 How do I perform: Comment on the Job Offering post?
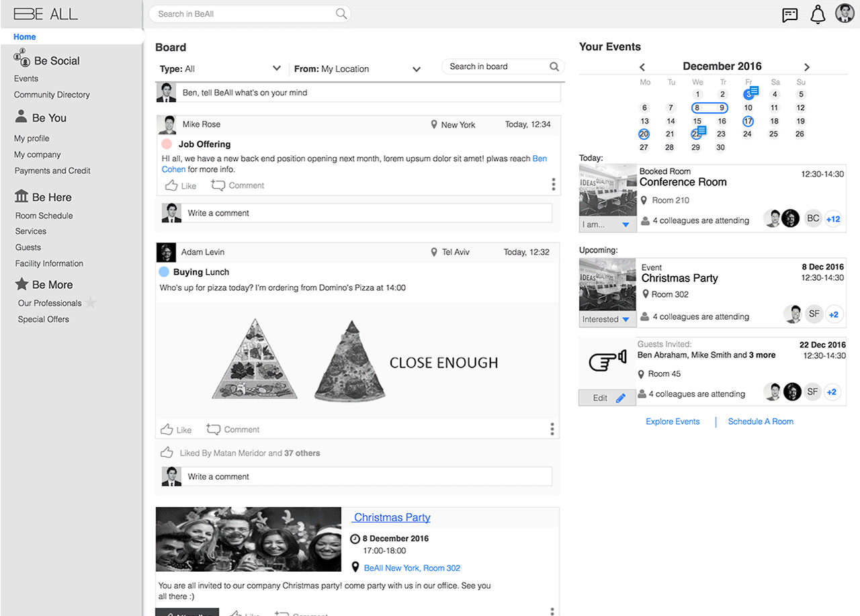click(x=238, y=185)
